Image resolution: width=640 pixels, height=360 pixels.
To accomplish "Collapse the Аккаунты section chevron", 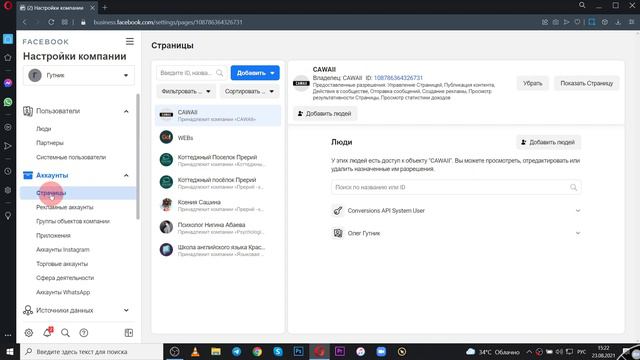I will tap(126, 175).
